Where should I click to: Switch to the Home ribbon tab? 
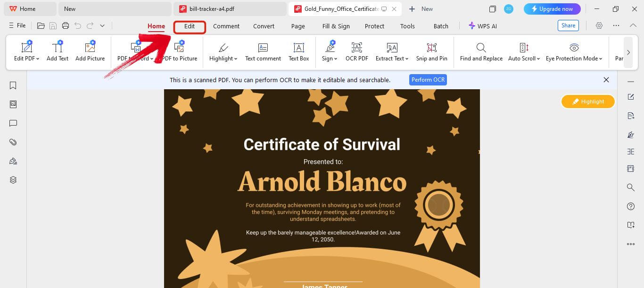point(156,26)
